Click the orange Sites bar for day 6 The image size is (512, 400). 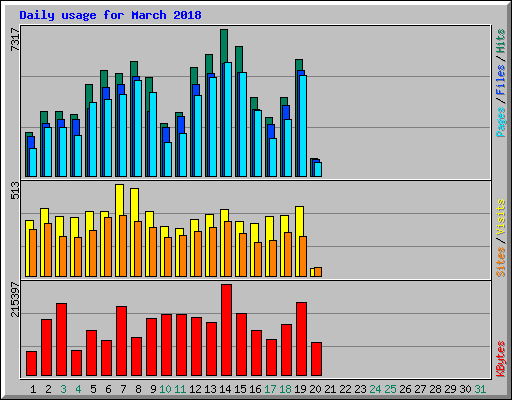(108, 247)
